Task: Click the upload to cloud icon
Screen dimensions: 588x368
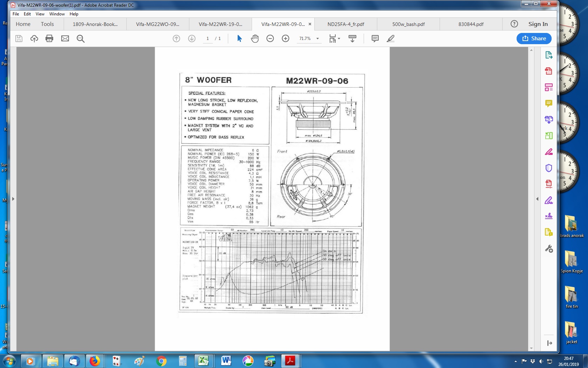Action: 34,39
